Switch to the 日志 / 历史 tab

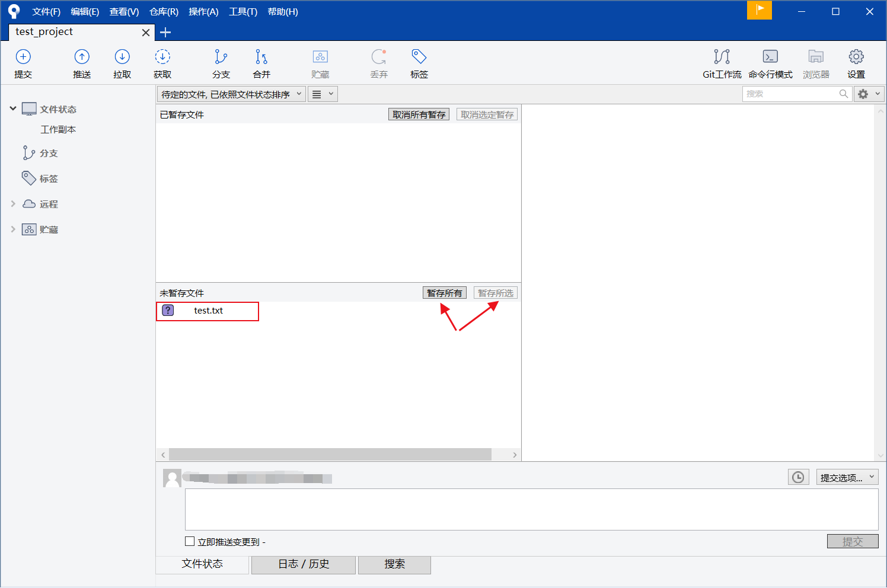[x=303, y=564]
